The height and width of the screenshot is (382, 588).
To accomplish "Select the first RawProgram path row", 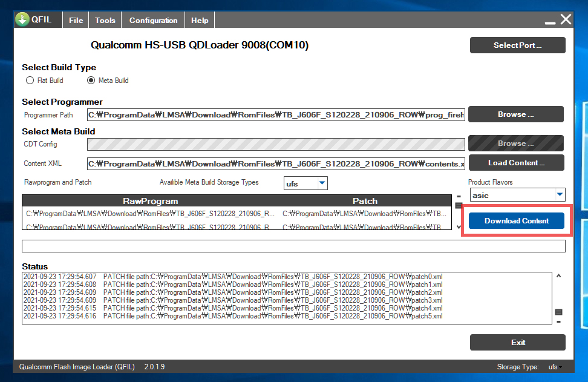I will [151, 214].
